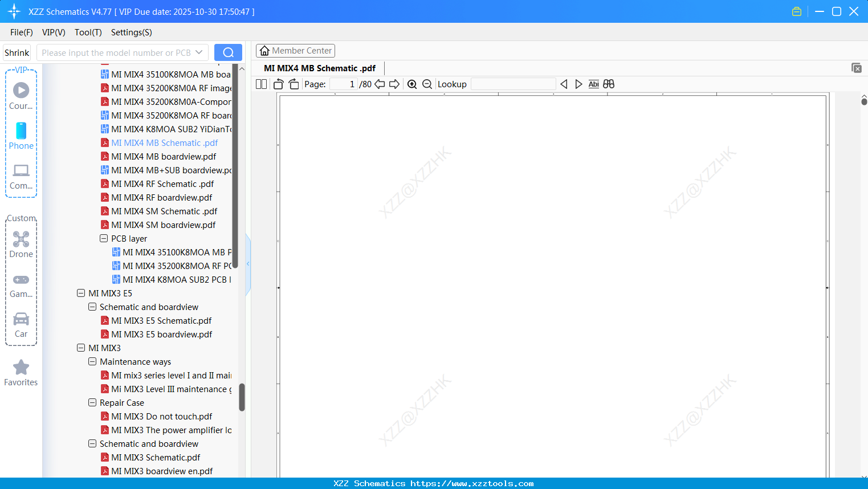Click the file tree vertical scrollbar thumb
This screenshot has height=489, width=868.
coord(242,397)
